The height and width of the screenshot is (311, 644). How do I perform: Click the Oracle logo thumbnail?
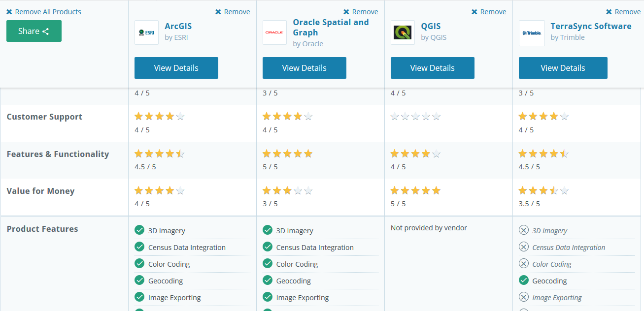click(x=274, y=32)
